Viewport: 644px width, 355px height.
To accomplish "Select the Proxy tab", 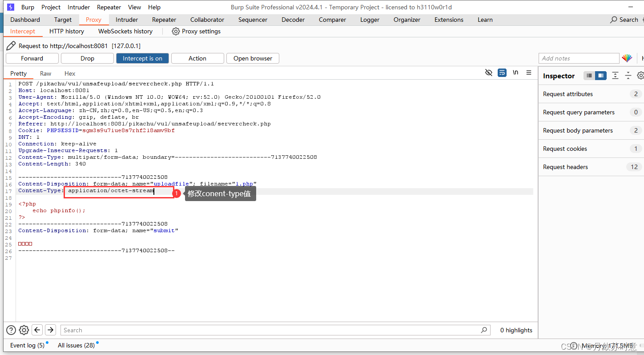I will click(93, 20).
